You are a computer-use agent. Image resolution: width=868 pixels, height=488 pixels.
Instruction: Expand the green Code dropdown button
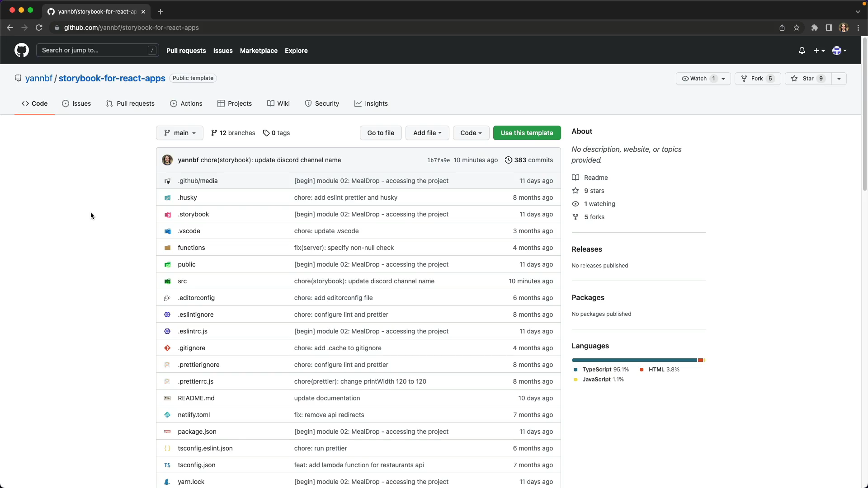pyautogui.click(x=471, y=133)
